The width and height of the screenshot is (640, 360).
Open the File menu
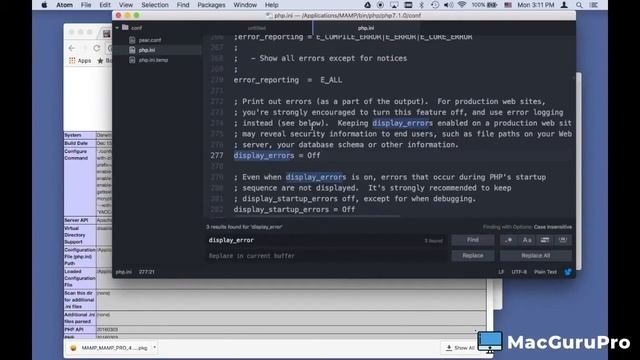[86, 5]
